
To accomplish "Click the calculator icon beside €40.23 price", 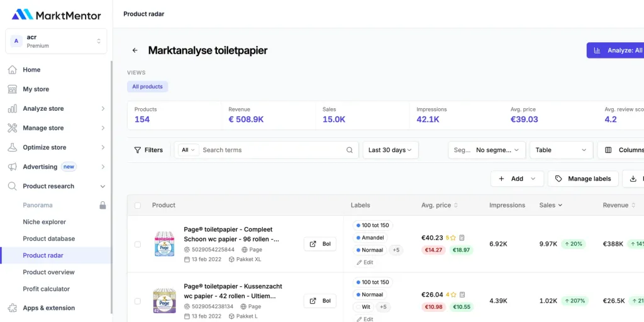I will [462, 238].
